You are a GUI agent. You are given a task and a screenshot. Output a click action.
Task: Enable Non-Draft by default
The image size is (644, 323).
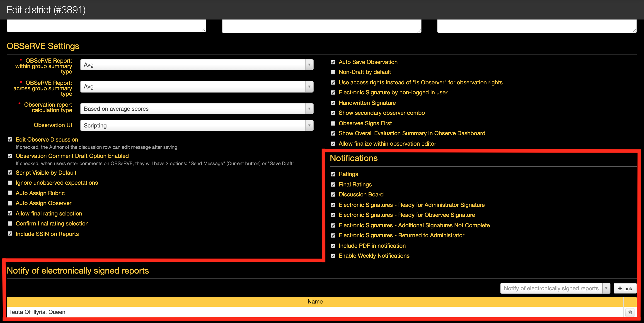pos(333,72)
